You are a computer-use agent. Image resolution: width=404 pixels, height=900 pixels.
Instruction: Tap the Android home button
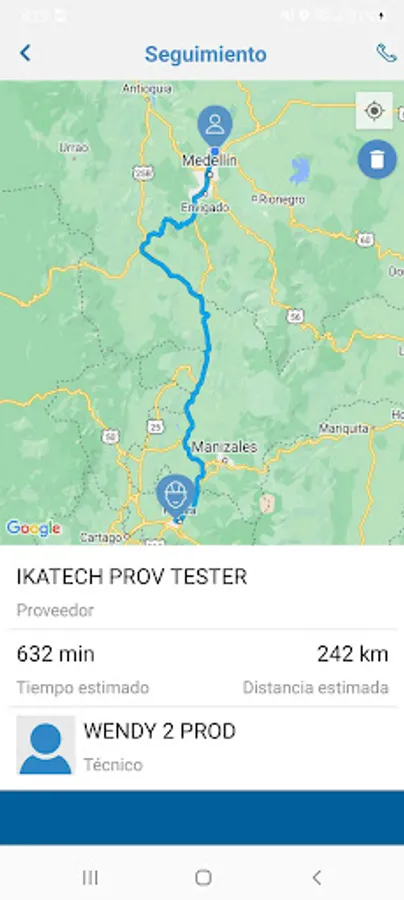pos(203,877)
